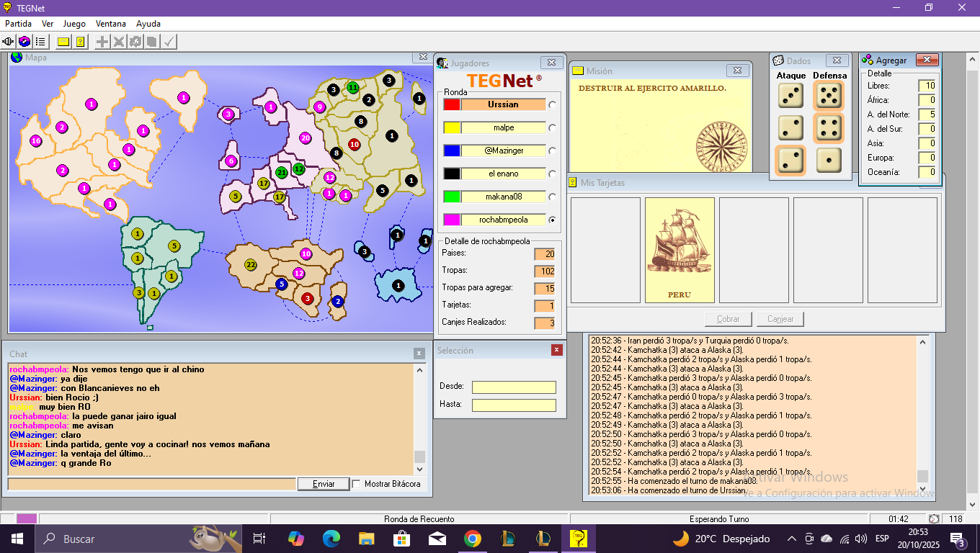Open the list view toolbar icon
Viewport: 980px width, 553px height.
pos(40,42)
